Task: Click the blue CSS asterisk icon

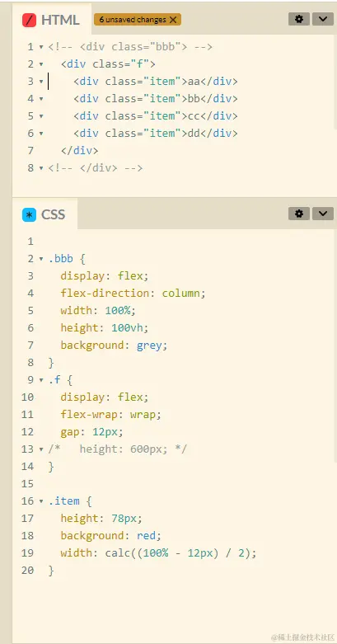Action: click(x=29, y=214)
